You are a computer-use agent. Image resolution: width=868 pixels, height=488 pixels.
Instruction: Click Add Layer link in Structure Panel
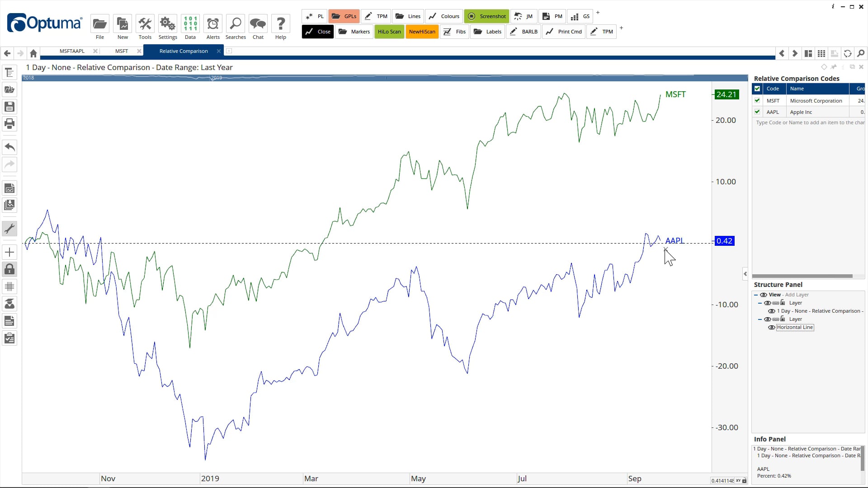coord(797,295)
